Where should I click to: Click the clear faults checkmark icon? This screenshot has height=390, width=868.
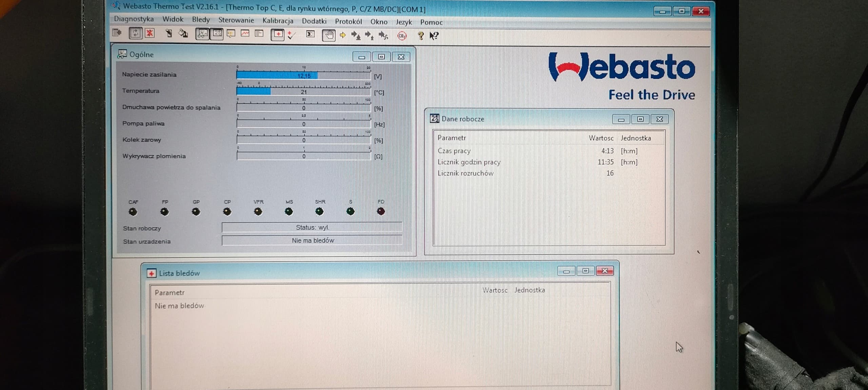291,35
